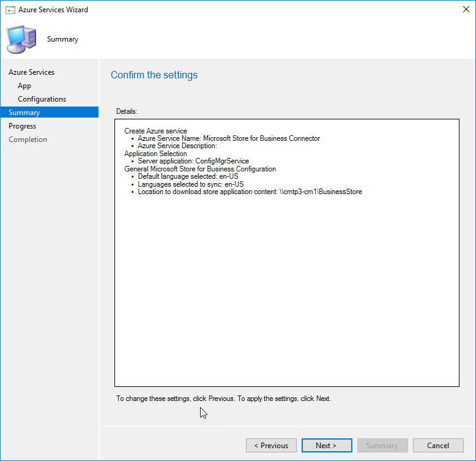Click the Azure Service Name line
This screenshot has height=461, width=476.
[x=229, y=138]
